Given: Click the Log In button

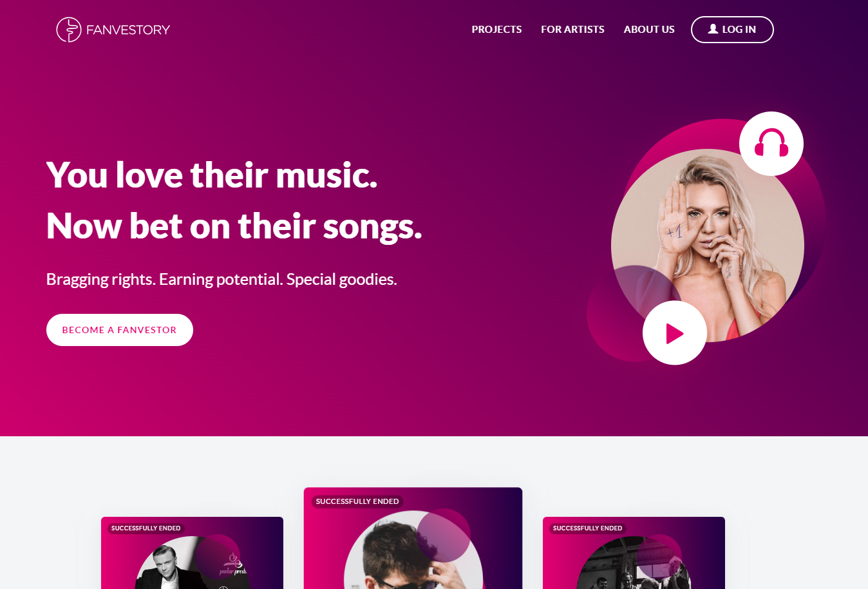Looking at the screenshot, I should click(x=732, y=30).
